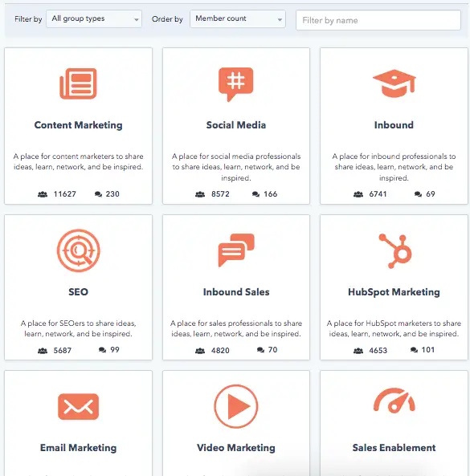Click the member count 4820

(x=220, y=351)
